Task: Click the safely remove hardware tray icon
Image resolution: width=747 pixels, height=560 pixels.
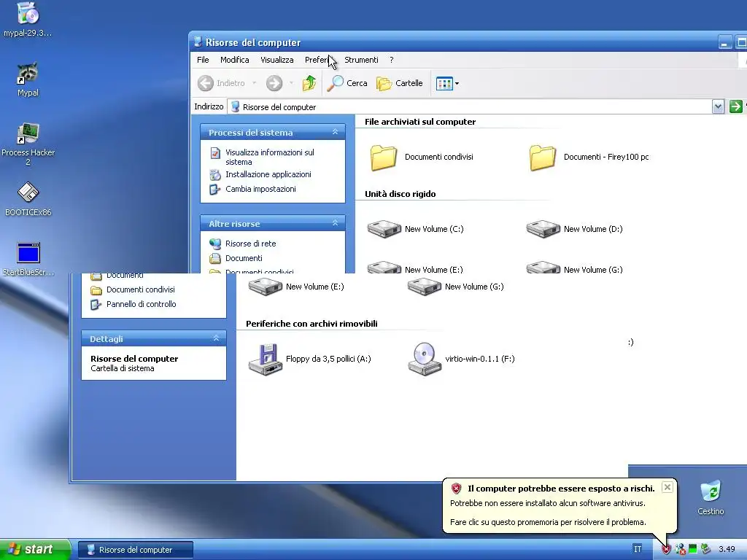Action: click(x=705, y=549)
